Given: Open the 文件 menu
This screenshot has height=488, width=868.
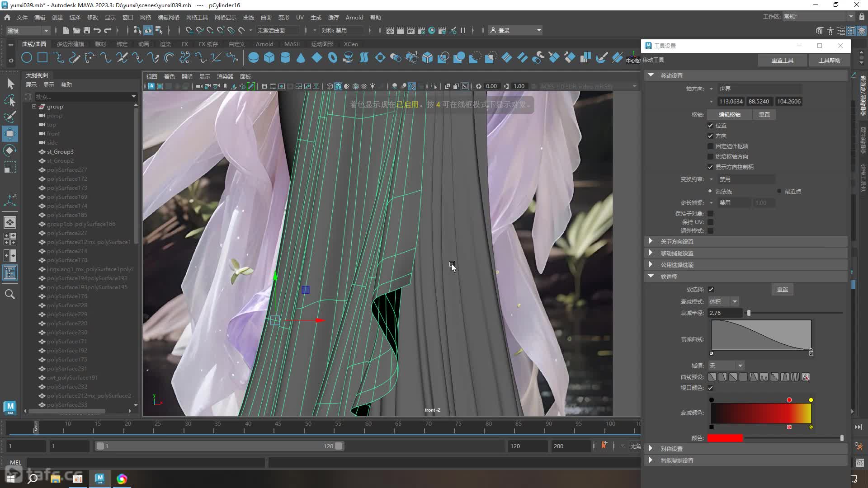Looking at the screenshot, I should coord(22,17).
